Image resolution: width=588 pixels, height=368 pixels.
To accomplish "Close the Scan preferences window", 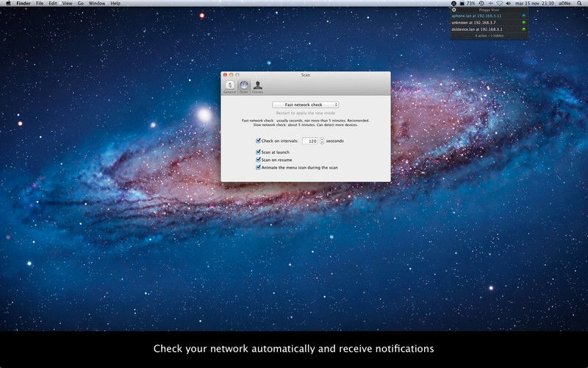I will 225,75.
